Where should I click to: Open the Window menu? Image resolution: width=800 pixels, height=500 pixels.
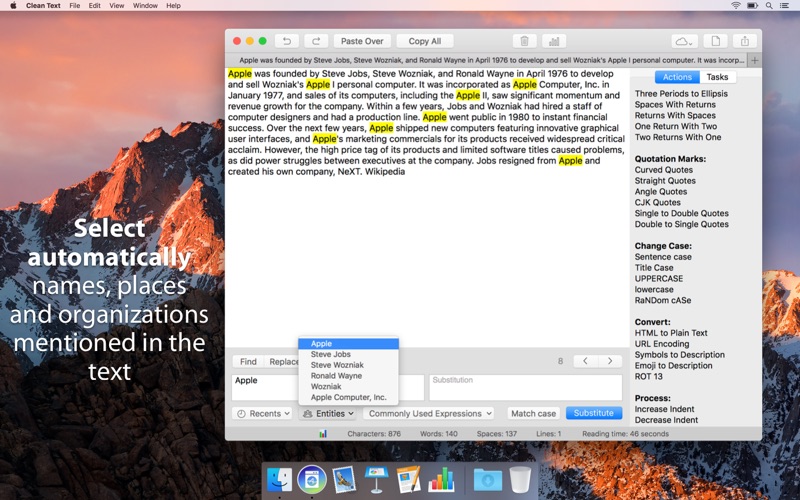click(145, 6)
